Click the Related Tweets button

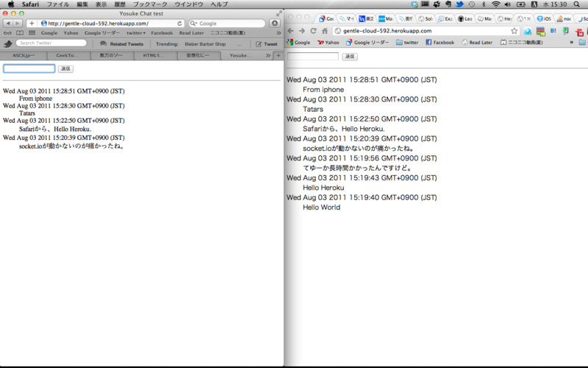pos(122,44)
